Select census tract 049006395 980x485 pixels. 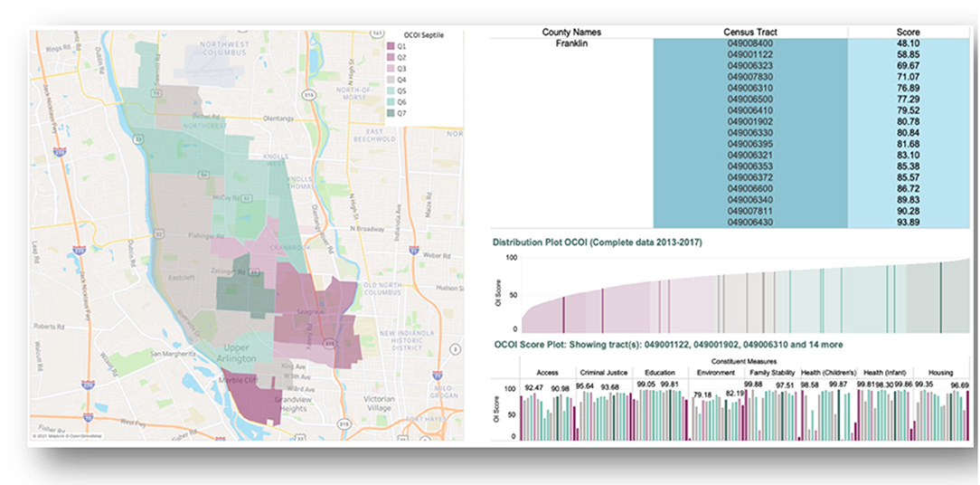750,145
